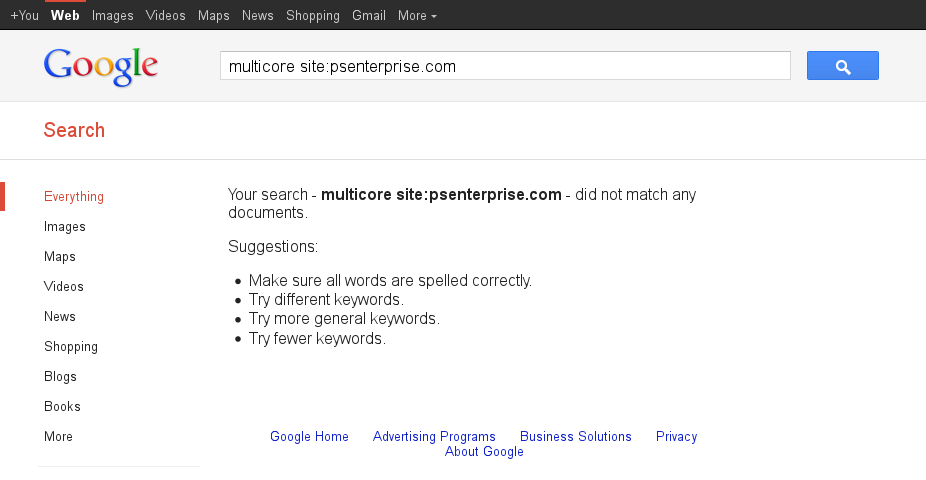The height and width of the screenshot is (480, 926).
Task: Open Advertising Programs footer link
Action: [x=434, y=437]
